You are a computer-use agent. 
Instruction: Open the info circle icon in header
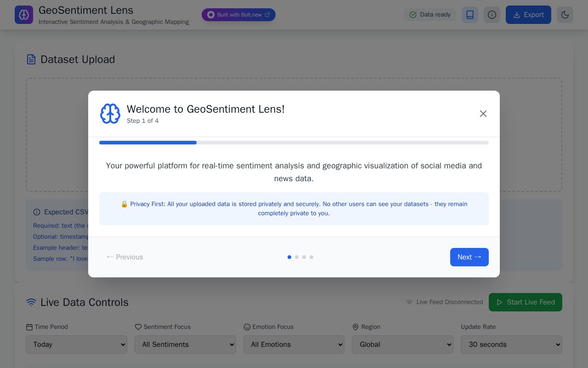(492, 15)
